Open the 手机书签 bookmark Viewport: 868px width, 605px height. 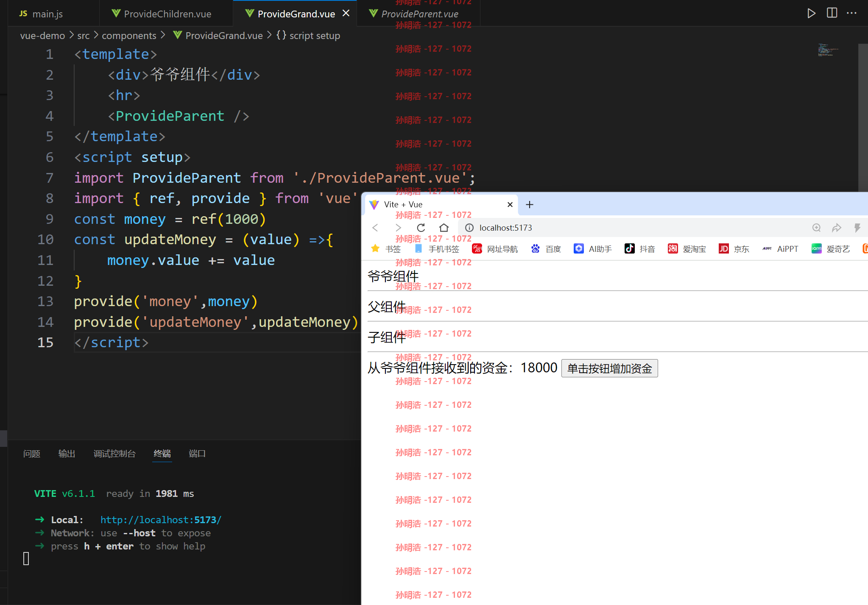tap(437, 249)
